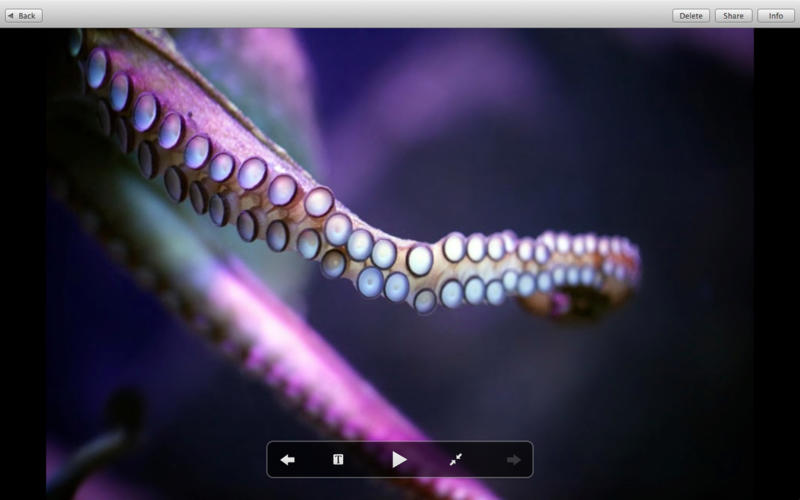Delete the current photo
Image resolution: width=800 pixels, height=500 pixels.
(691, 16)
